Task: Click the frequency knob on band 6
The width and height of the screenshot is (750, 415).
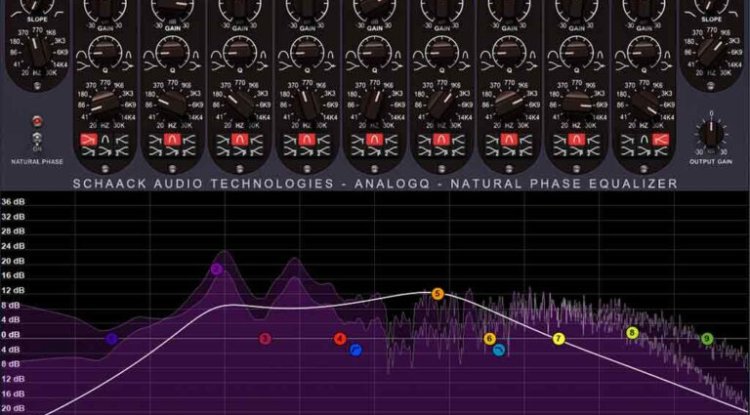Action: [441, 104]
